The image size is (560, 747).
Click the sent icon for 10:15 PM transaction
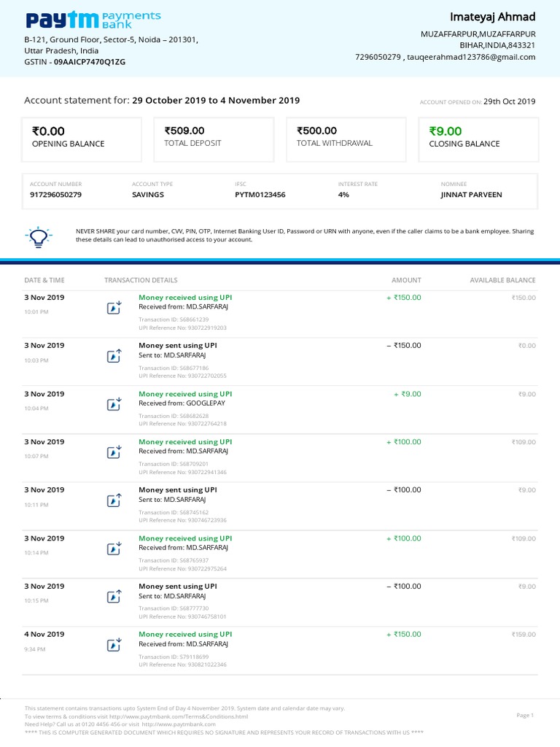(x=114, y=597)
